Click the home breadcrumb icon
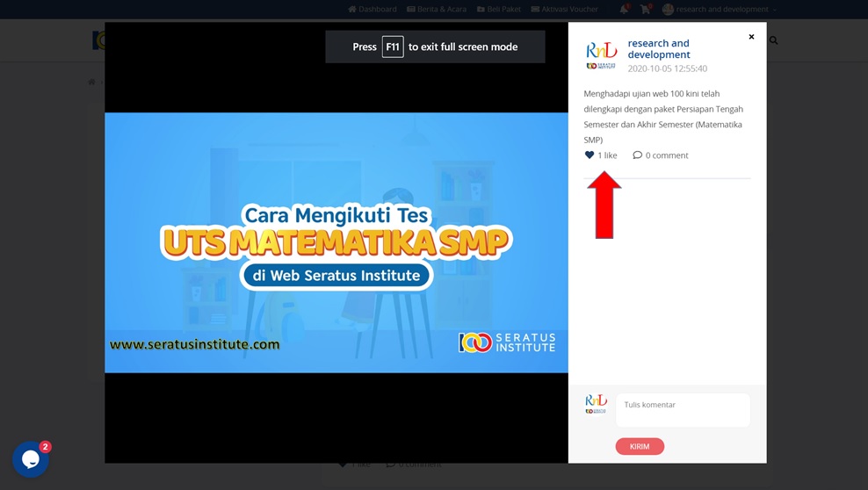The height and width of the screenshot is (490, 868). pos(91,82)
